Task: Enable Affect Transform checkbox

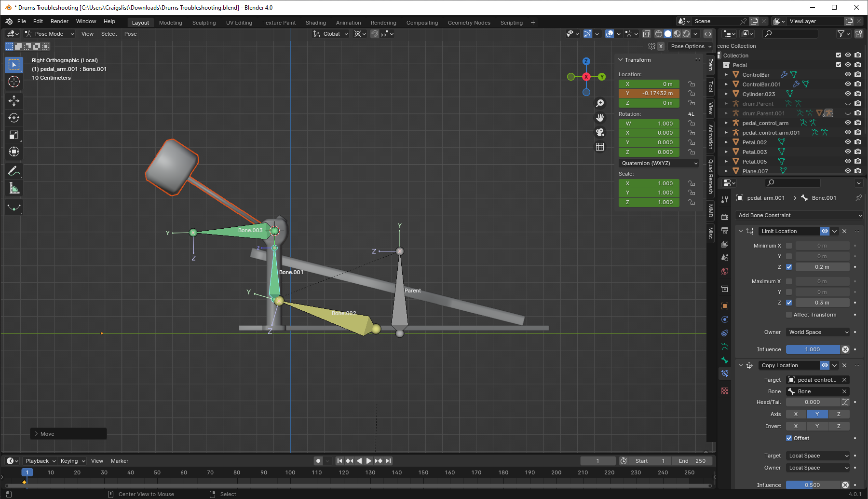Action: 789,315
